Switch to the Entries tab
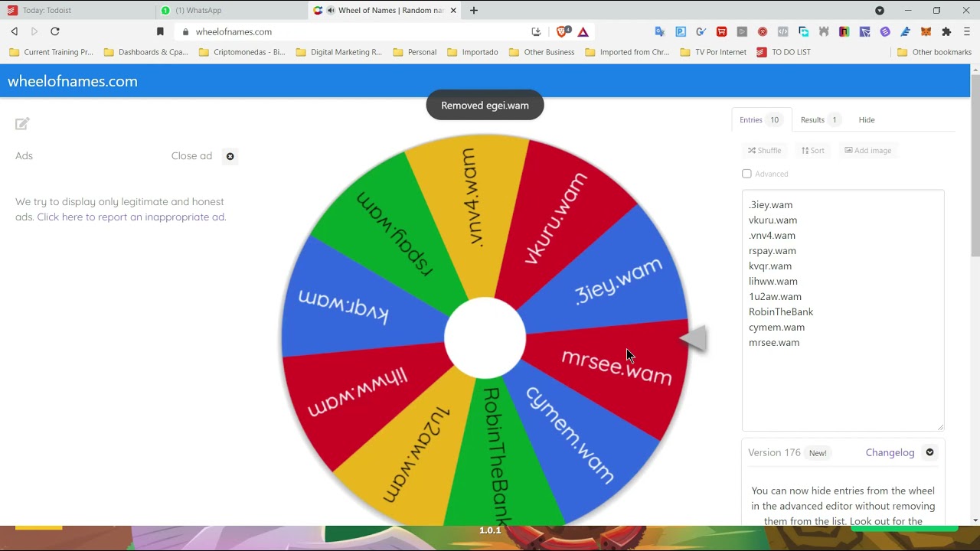The height and width of the screenshot is (551, 980). 761,120
